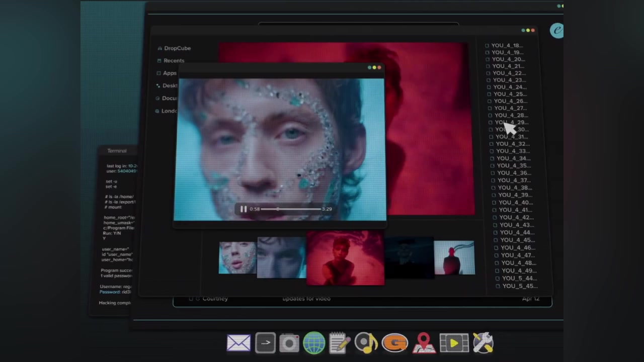Select the red-toned figure thumbnail
This screenshot has width=644, height=362.
(x=345, y=258)
